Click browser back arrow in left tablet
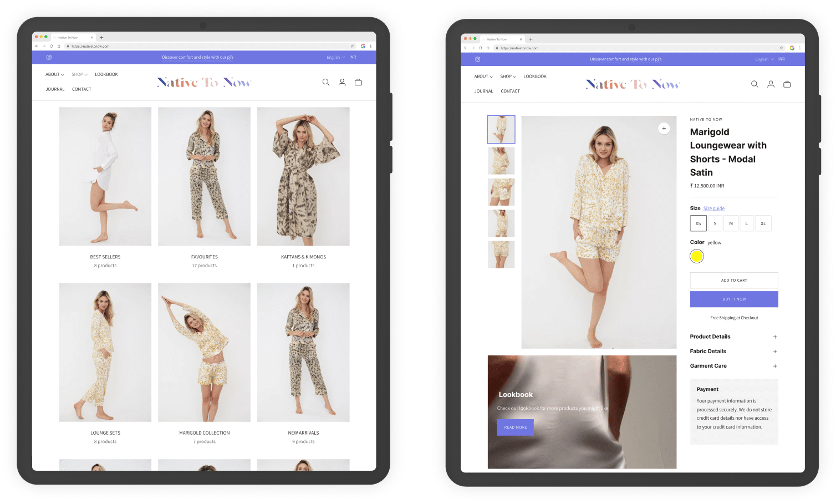This screenshot has width=836, height=504. (x=37, y=46)
